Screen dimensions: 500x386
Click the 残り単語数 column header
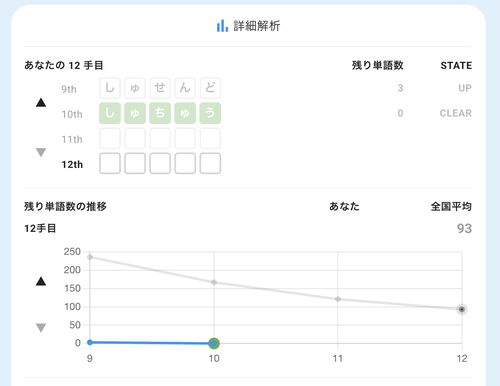coord(378,65)
